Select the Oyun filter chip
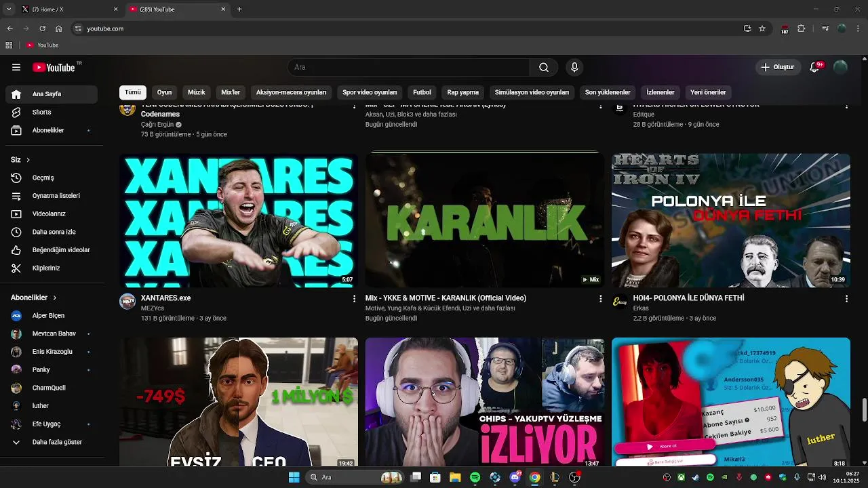The width and height of the screenshot is (868, 488). click(165, 92)
